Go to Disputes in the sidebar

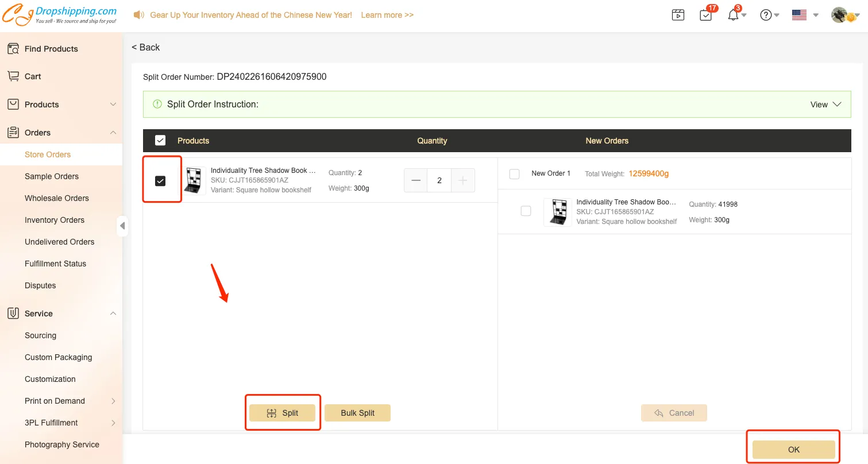tap(40, 285)
